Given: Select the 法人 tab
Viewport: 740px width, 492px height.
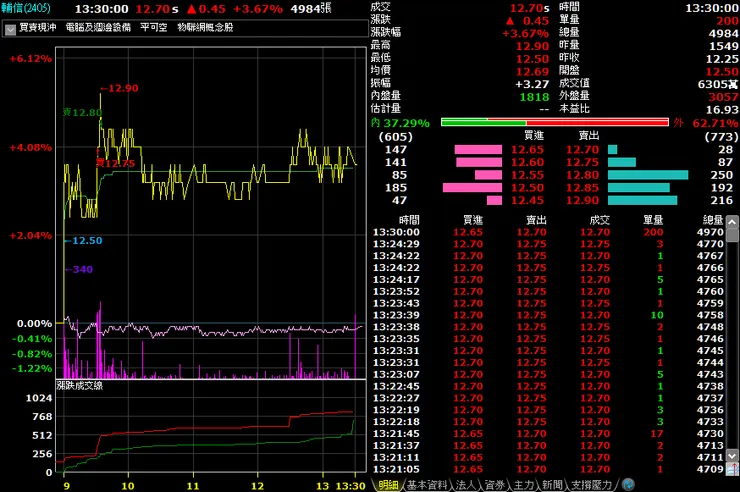Looking at the screenshot, I should [x=466, y=485].
